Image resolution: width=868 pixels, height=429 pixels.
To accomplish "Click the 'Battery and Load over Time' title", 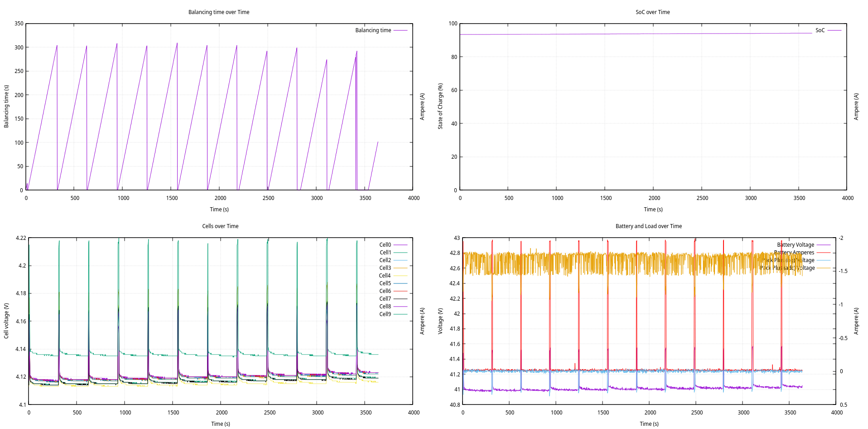I will click(x=648, y=226).
